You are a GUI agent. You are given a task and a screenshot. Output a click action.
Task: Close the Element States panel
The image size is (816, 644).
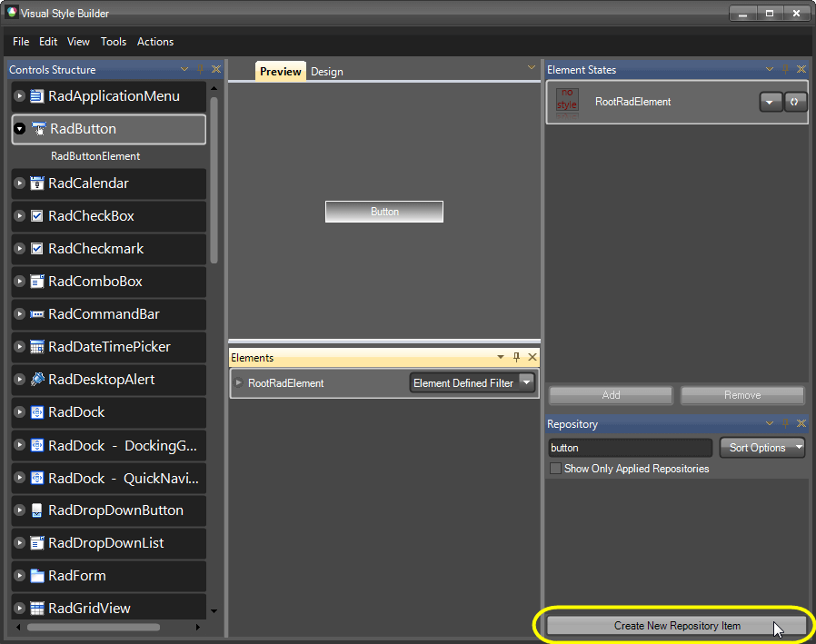[x=801, y=69]
